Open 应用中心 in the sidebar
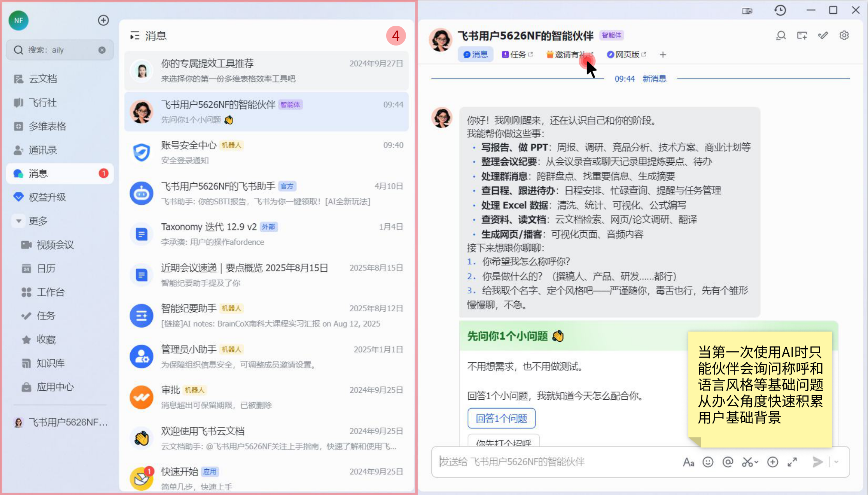The width and height of the screenshot is (868, 495). click(60, 387)
